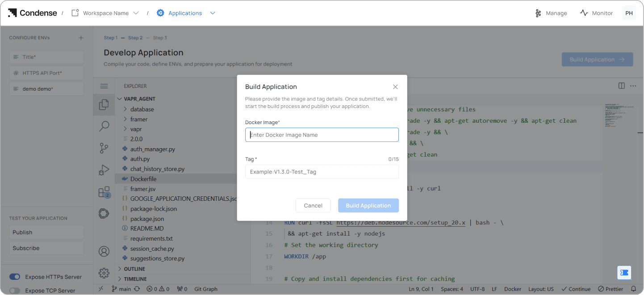
Task: Focus the Docker Image name field
Action: tap(322, 135)
